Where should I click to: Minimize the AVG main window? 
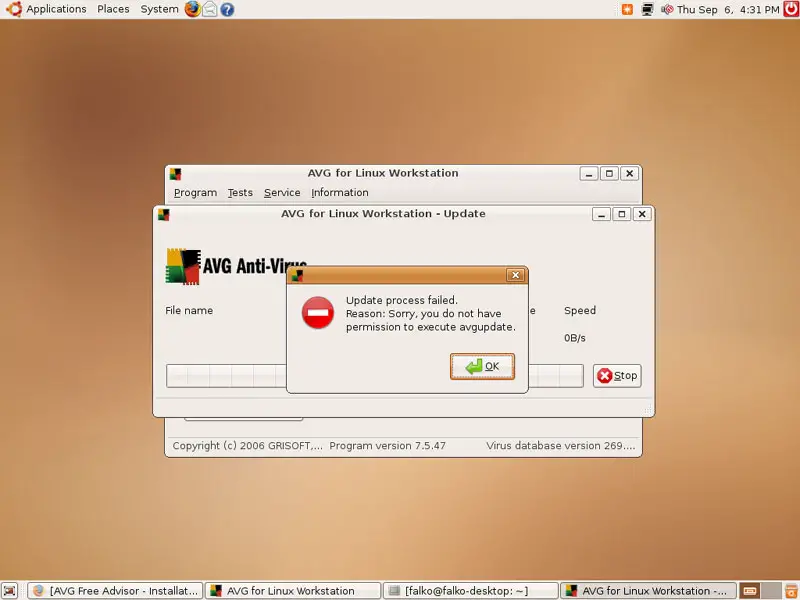[589, 174]
